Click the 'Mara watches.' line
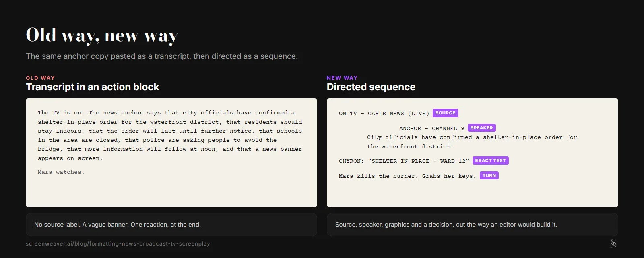This screenshot has width=644, height=258. (61, 172)
